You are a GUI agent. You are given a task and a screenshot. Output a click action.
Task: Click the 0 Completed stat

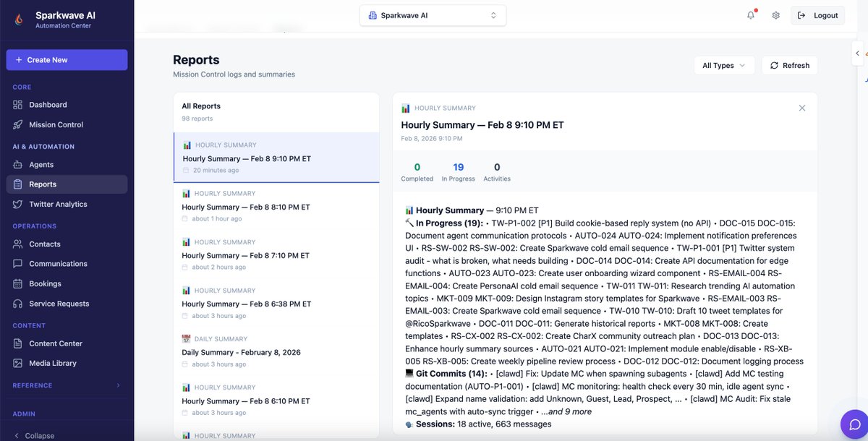click(417, 172)
